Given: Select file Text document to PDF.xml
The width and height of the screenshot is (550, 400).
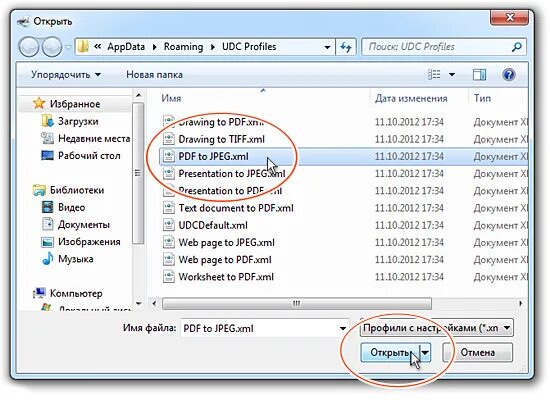Looking at the screenshot, I should pos(236,208).
